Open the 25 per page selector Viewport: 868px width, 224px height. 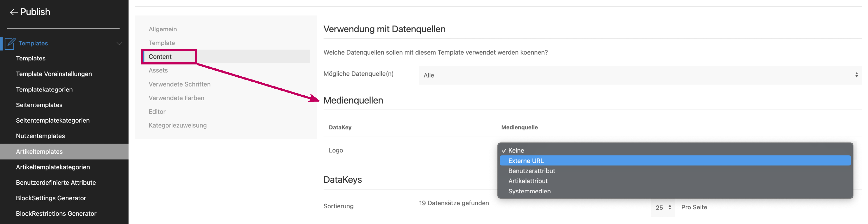(663, 208)
